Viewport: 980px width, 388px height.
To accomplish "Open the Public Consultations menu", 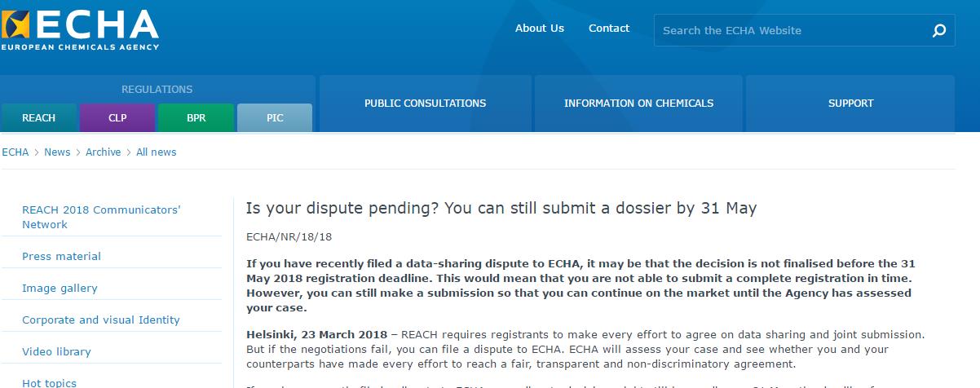I will click(x=425, y=104).
